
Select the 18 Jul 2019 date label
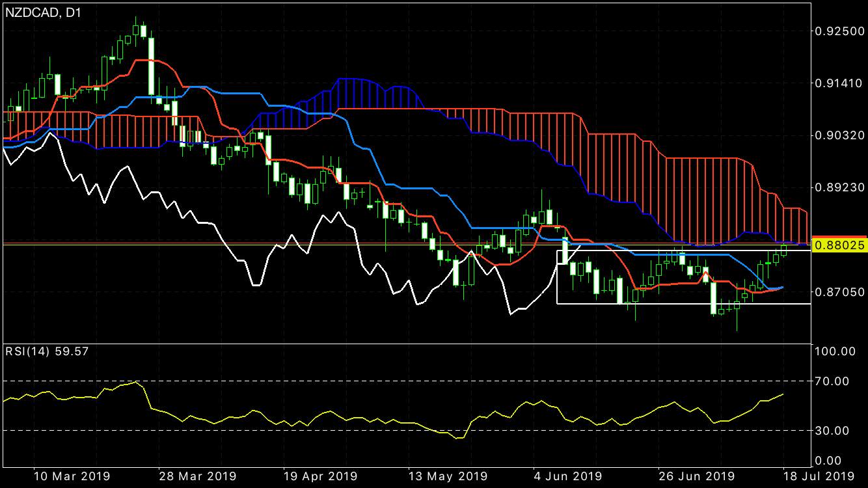point(818,476)
